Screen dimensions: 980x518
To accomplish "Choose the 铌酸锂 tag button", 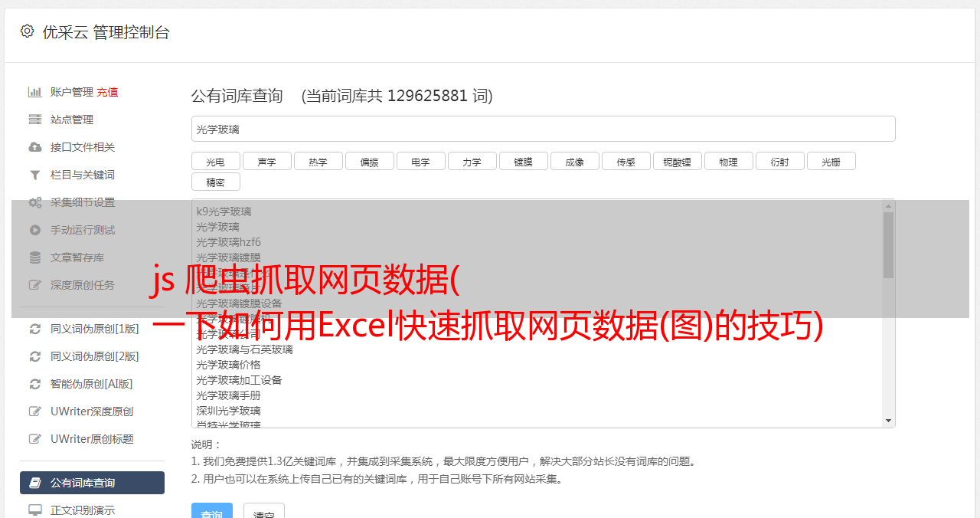I will [678, 161].
